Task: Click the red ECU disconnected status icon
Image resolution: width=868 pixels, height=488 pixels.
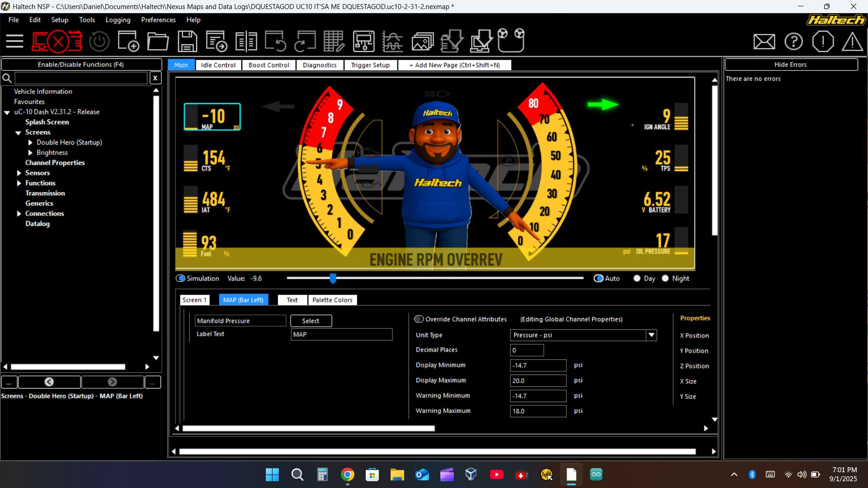Action: [x=57, y=42]
